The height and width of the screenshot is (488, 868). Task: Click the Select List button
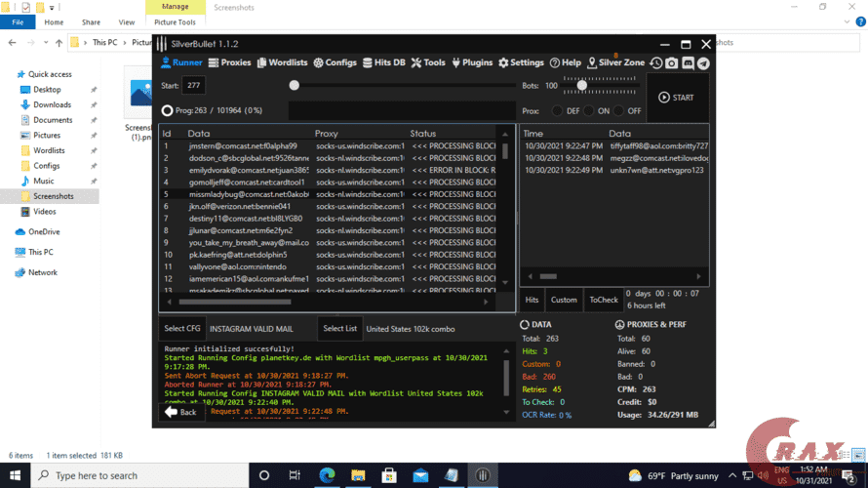pyautogui.click(x=339, y=329)
